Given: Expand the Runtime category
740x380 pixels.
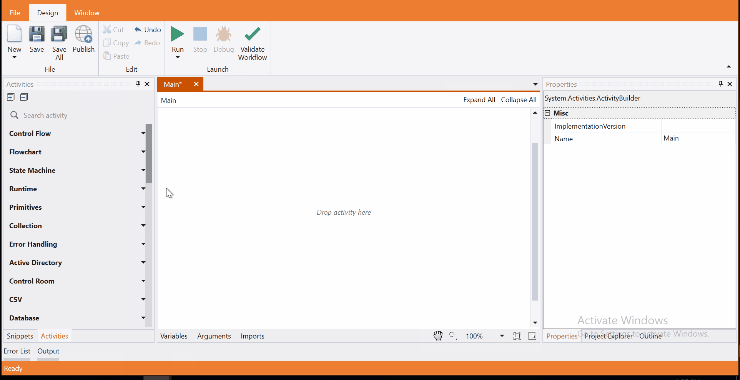Looking at the screenshot, I should pyautogui.click(x=143, y=189).
